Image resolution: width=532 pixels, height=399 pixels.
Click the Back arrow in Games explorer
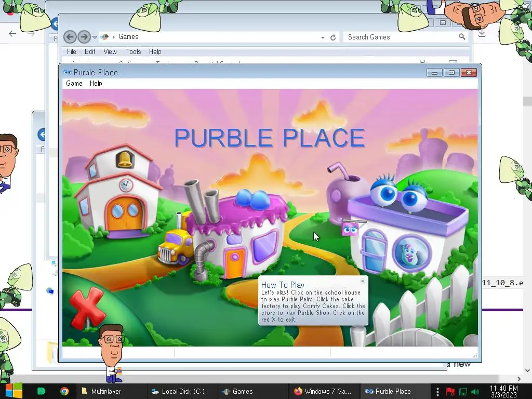(70, 37)
